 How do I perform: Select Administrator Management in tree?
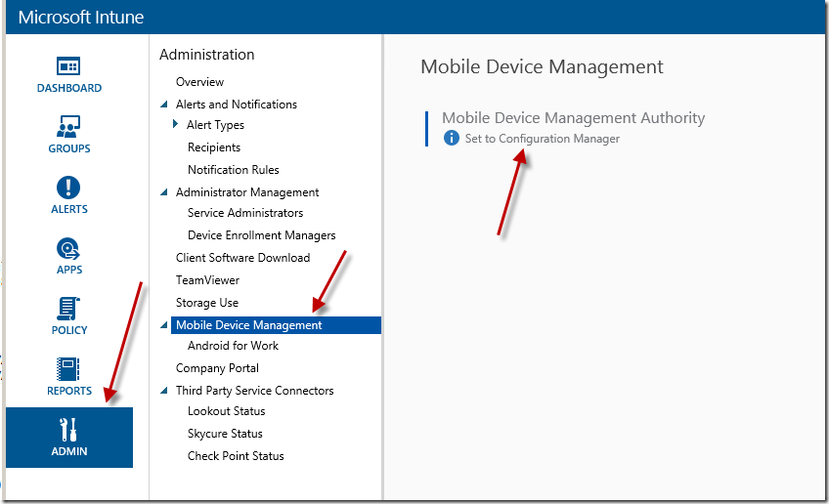(247, 192)
